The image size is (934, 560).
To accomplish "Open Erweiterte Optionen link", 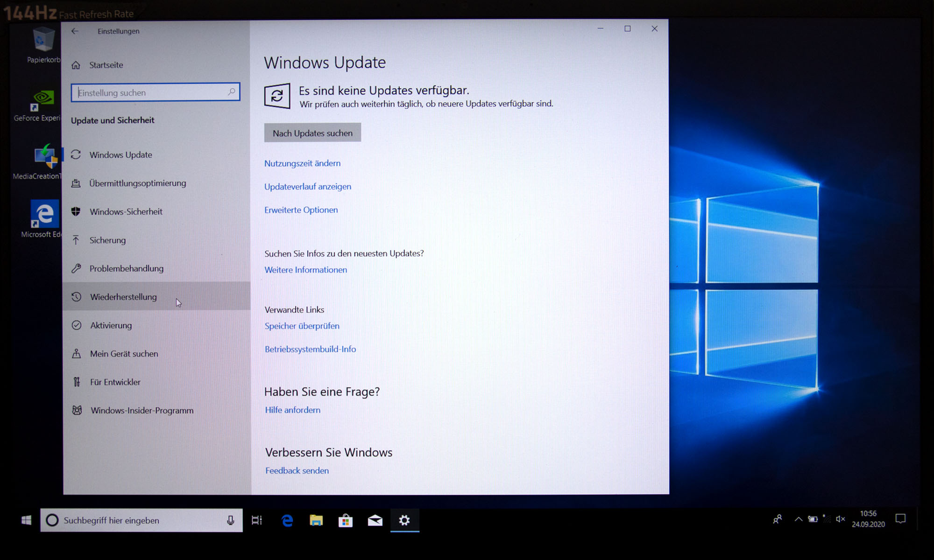I will pyautogui.click(x=301, y=210).
